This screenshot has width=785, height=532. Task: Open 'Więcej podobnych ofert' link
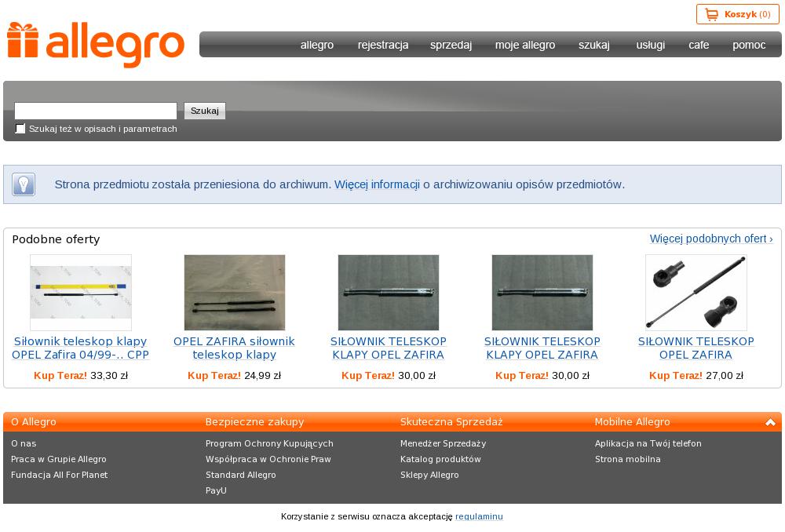point(711,239)
